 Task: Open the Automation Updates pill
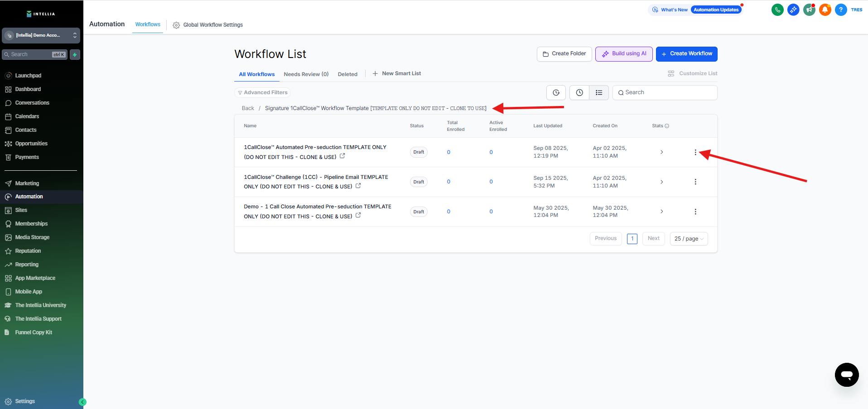tap(716, 10)
